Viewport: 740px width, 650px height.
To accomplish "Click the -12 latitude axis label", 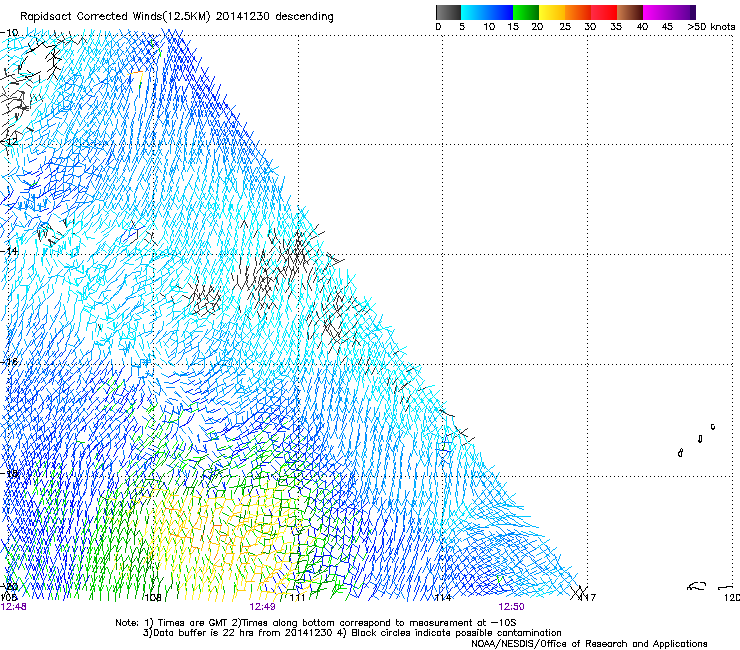I will [x=9, y=142].
